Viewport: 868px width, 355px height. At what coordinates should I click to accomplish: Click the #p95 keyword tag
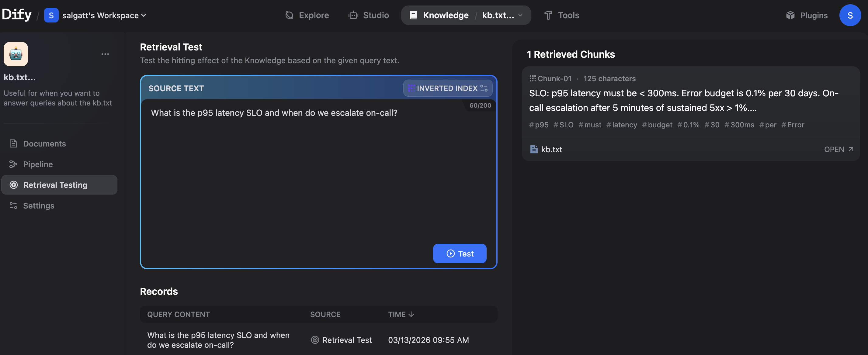538,125
